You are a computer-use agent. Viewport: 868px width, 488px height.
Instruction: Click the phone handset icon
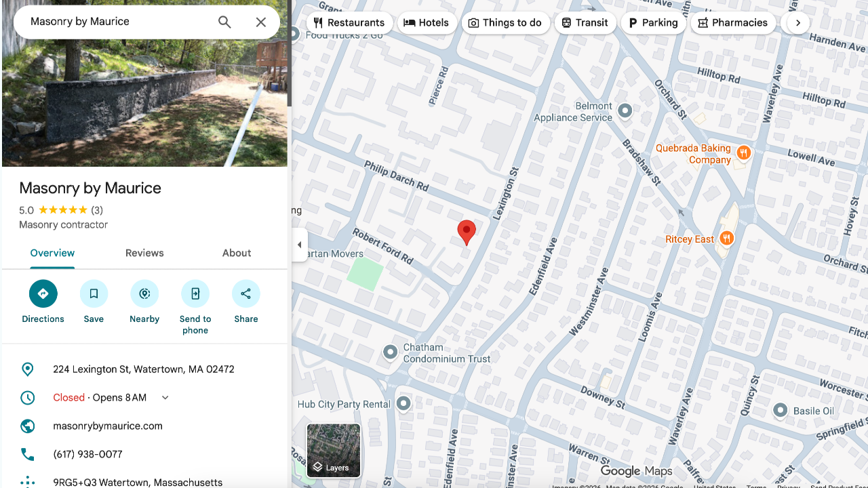(x=28, y=455)
